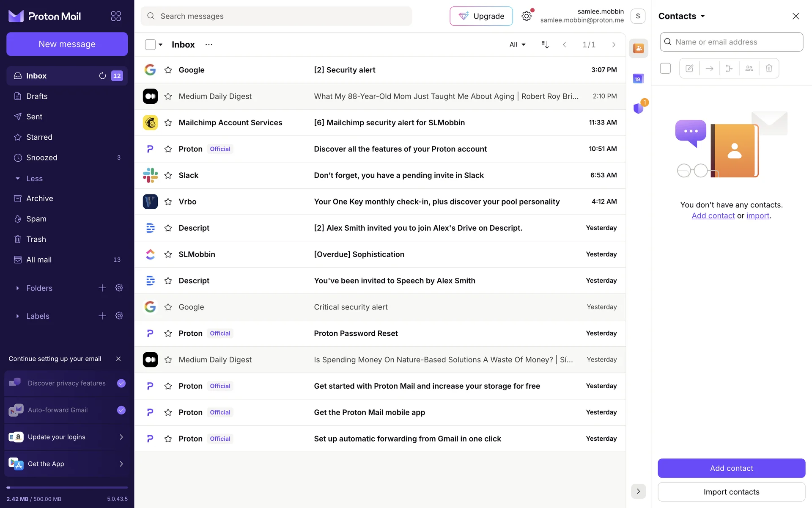Add a new folder with plus icon
The width and height of the screenshot is (812, 508).
click(x=102, y=288)
